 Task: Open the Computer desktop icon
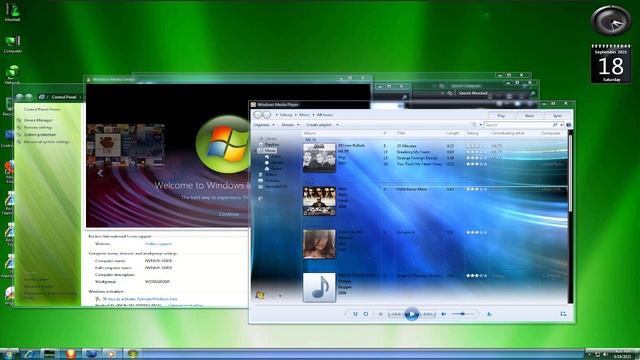click(x=13, y=44)
